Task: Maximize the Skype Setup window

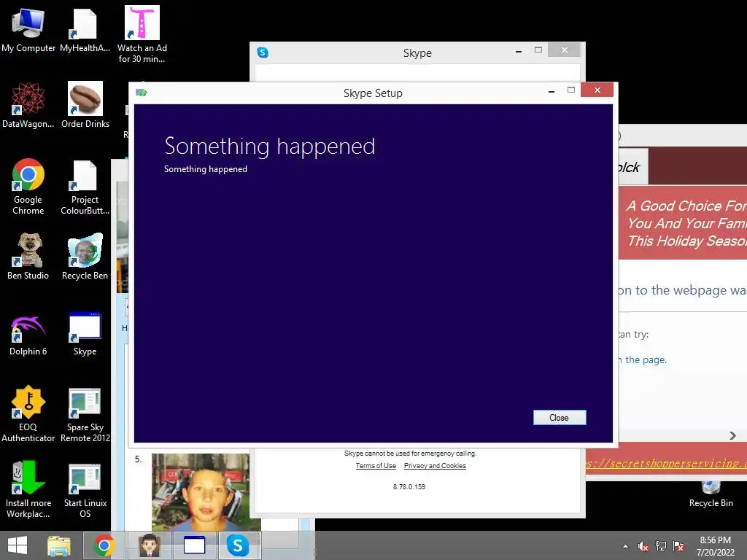Action: click(570, 90)
